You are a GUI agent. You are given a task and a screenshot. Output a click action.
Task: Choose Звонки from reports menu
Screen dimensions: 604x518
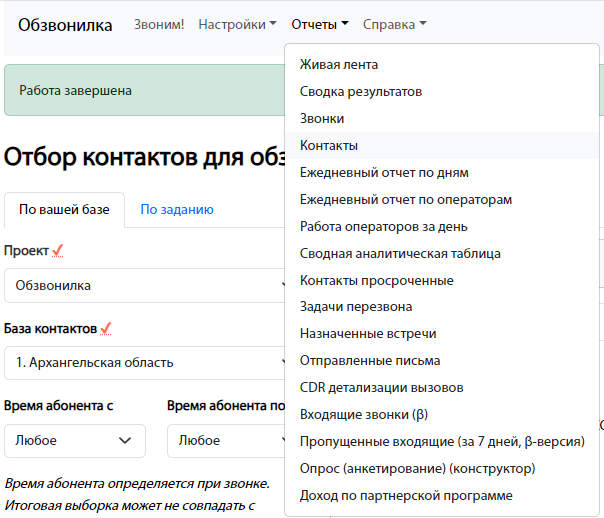pos(322,119)
